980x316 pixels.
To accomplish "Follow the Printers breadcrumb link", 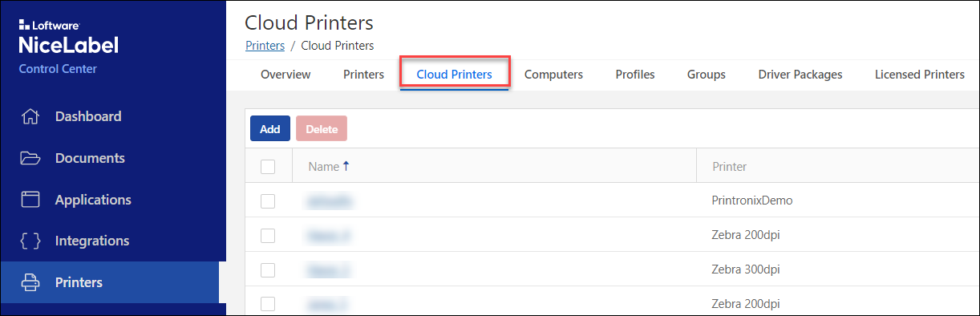I will coord(265,46).
